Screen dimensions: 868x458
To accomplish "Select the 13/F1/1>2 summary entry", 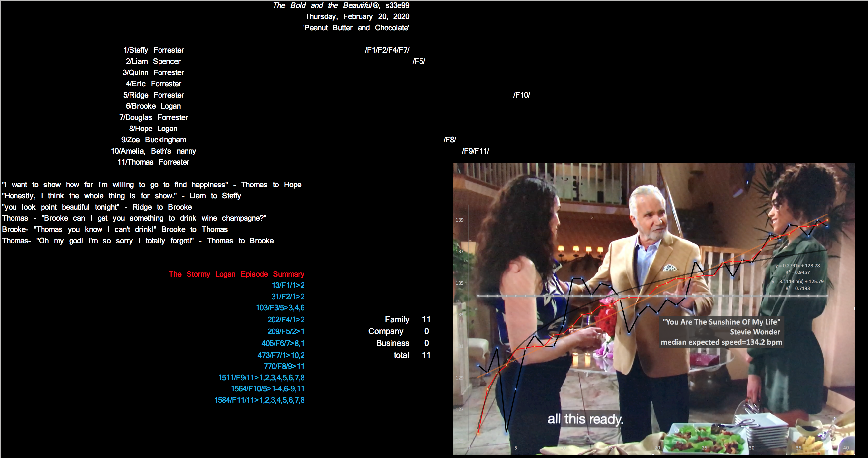I will click(x=288, y=285).
